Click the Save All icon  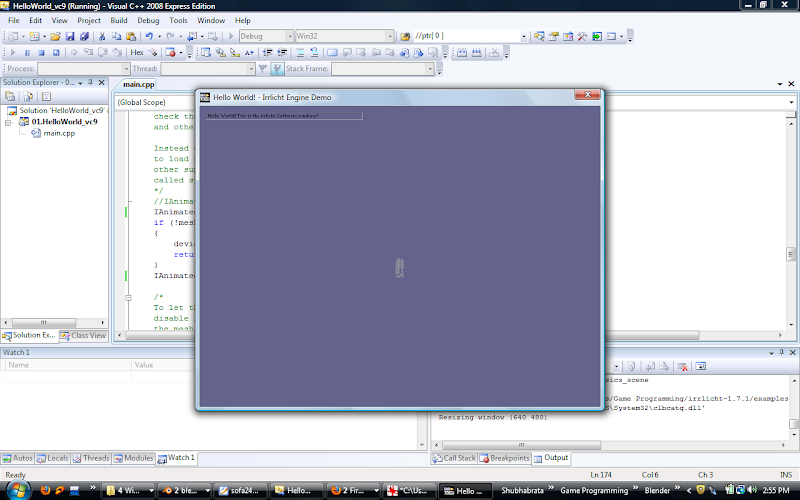click(x=83, y=36)
